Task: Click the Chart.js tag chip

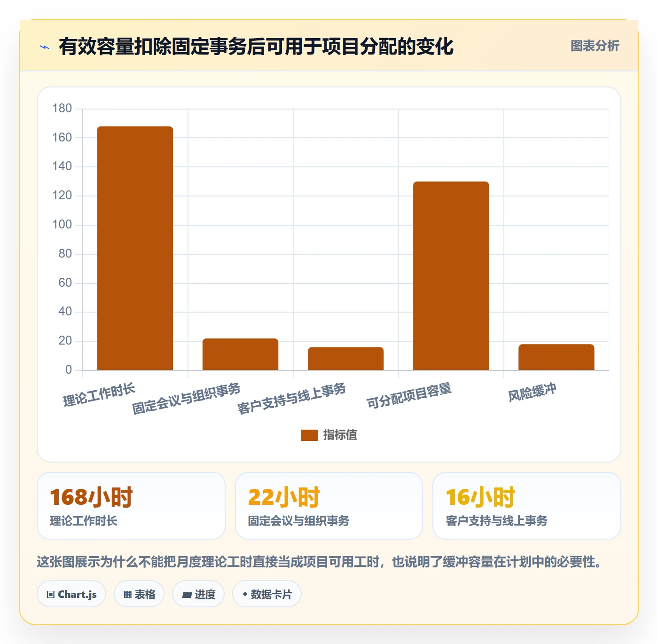Action: [x=71, y=594]
